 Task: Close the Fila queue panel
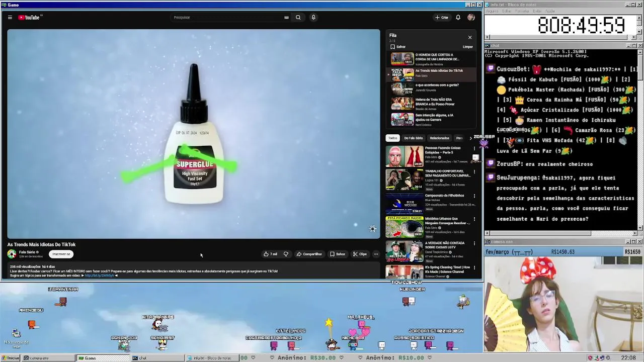click(470, 37)
